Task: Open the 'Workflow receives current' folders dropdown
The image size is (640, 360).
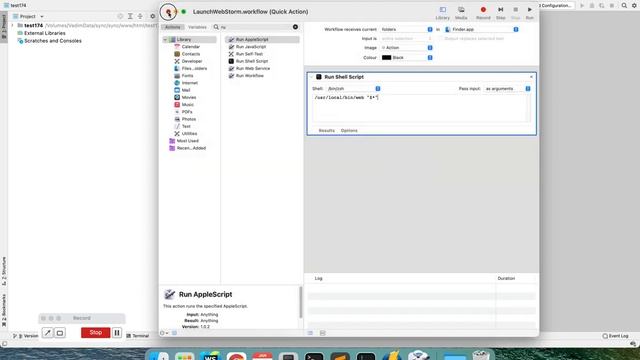Action: (407, 29)
